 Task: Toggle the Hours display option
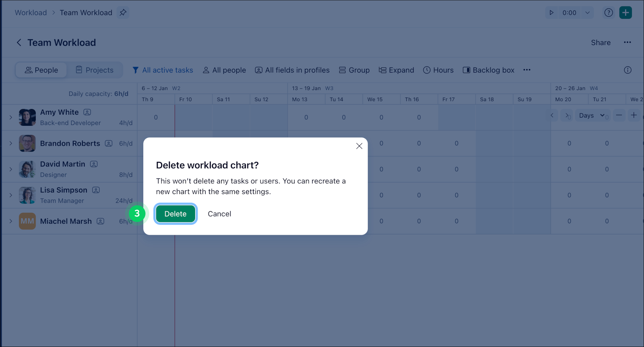point(438,70)
